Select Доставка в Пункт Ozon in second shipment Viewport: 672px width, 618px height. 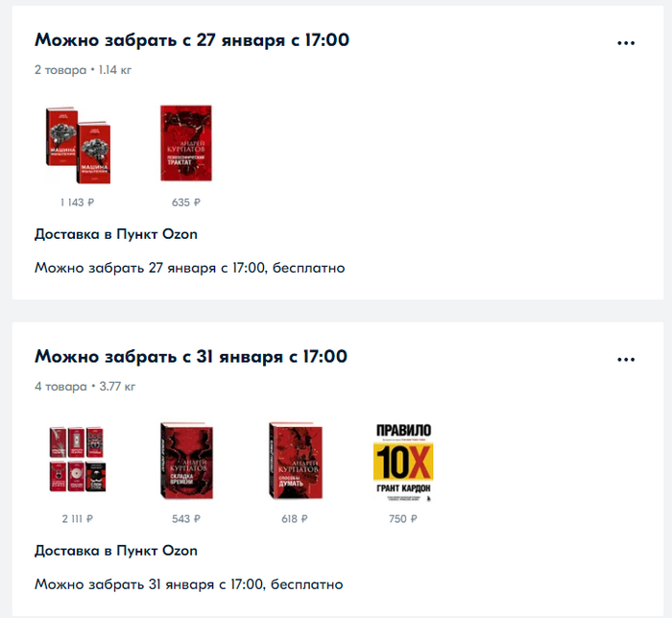116,551
